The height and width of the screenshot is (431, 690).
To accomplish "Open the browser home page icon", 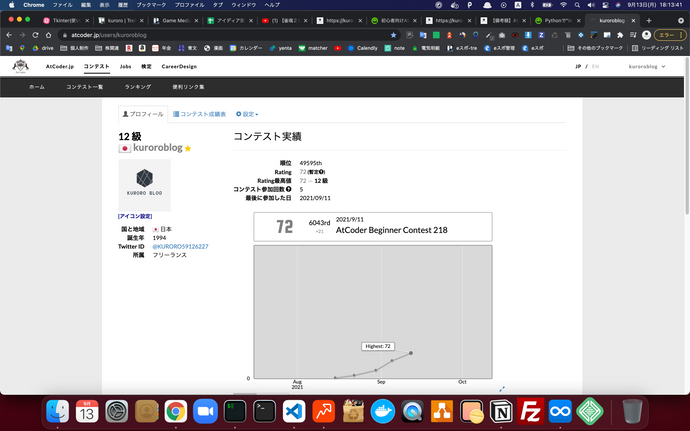I will click(x=48, y=35).
